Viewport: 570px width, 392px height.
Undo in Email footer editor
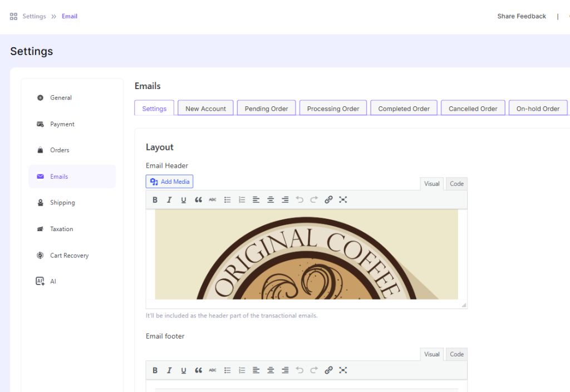[299, 370]
